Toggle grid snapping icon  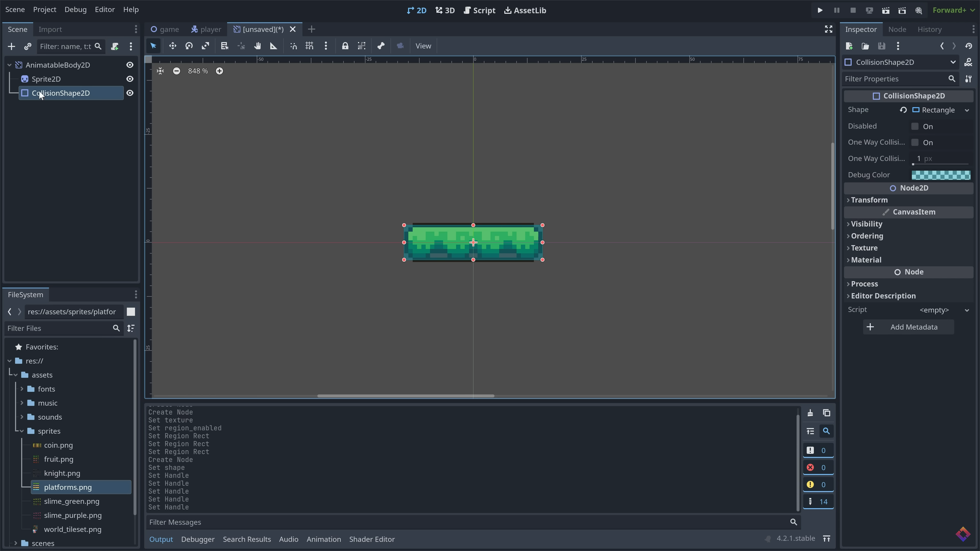309,46
